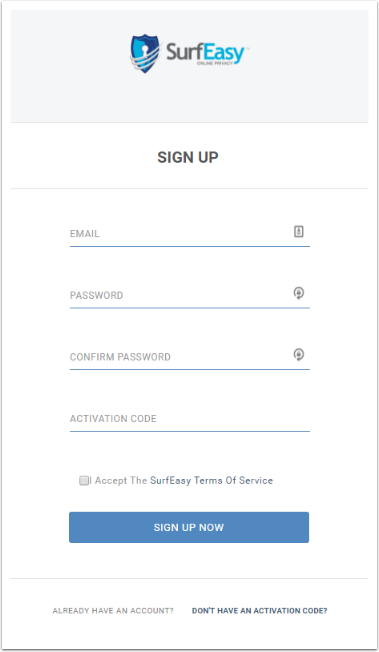The height and width of the screenshot is (652, 379).
Task: Click the 'I Accept The' checkbox label
Action: pos(119,481)
